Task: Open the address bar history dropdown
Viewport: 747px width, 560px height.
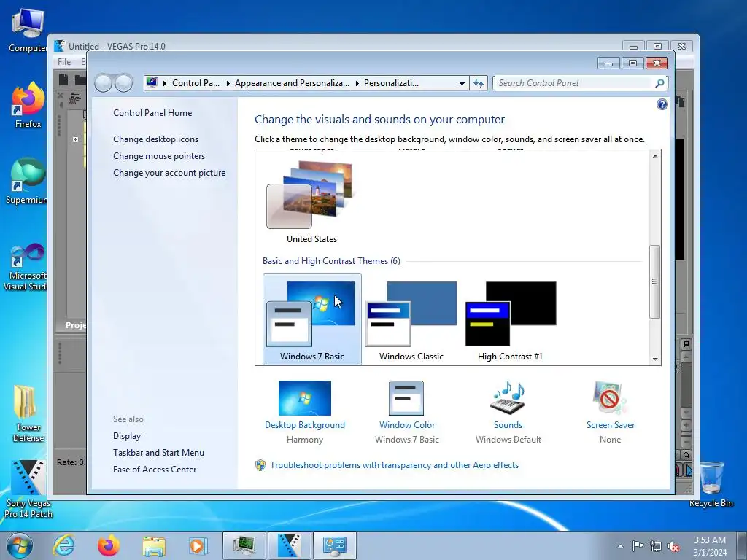Action: [x=462, y=83]
